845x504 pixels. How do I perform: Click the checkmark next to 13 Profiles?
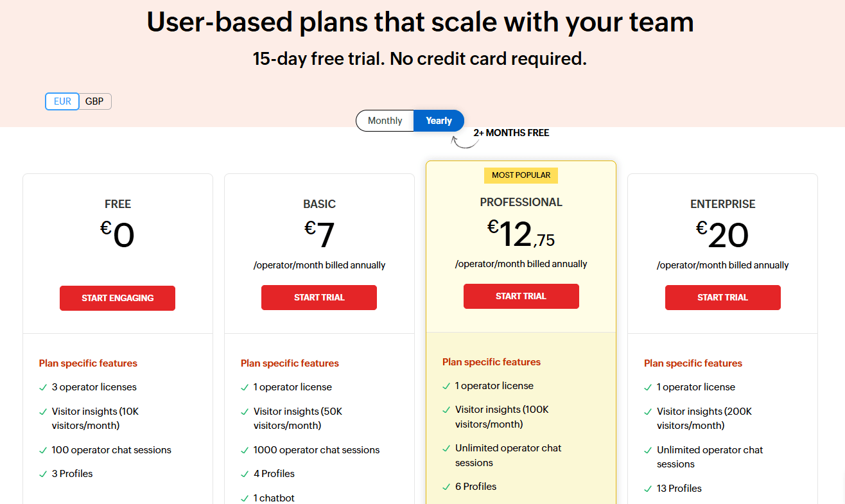point(647,489)
